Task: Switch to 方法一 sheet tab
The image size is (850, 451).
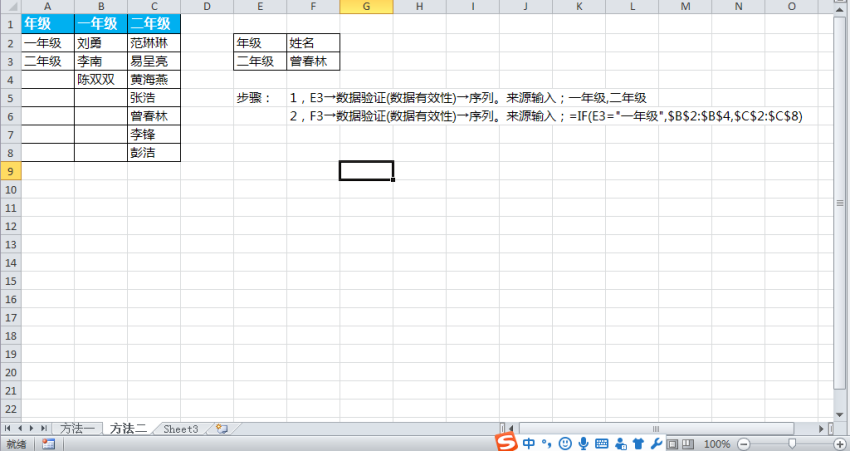Action: pyautogui.click(x=77, y=429)
